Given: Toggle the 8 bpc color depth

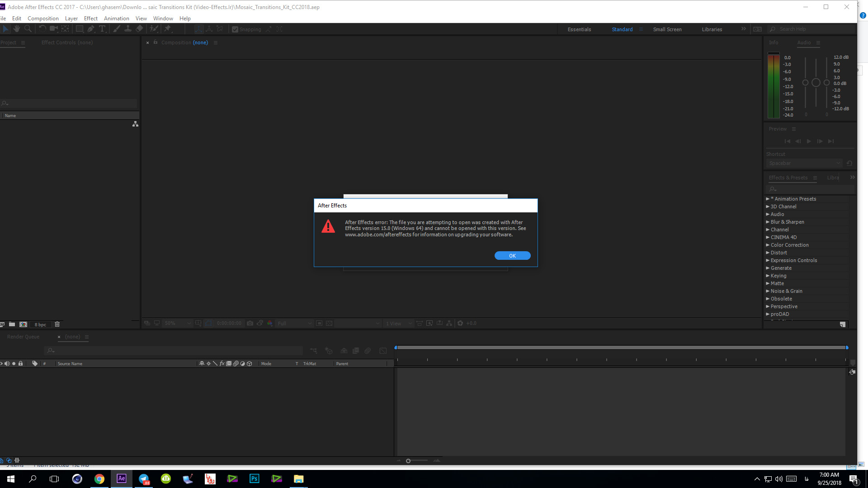Looking at the screenshot, I should tap(40, 324).
